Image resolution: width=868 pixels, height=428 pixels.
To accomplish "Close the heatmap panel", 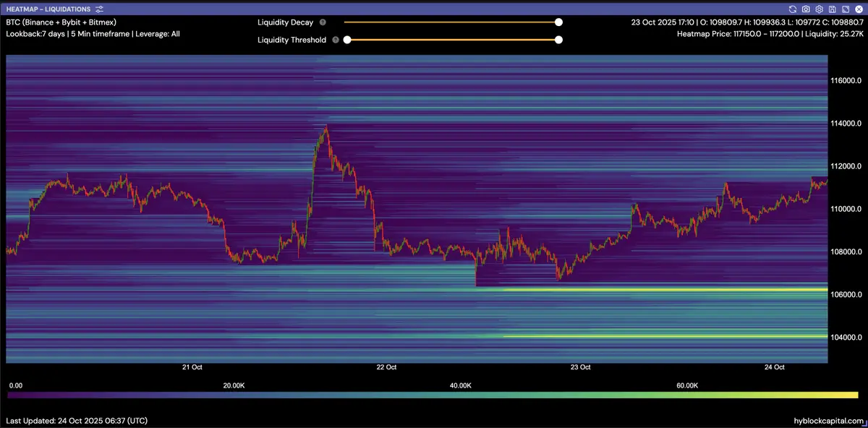I will click(x=858, y=9).
